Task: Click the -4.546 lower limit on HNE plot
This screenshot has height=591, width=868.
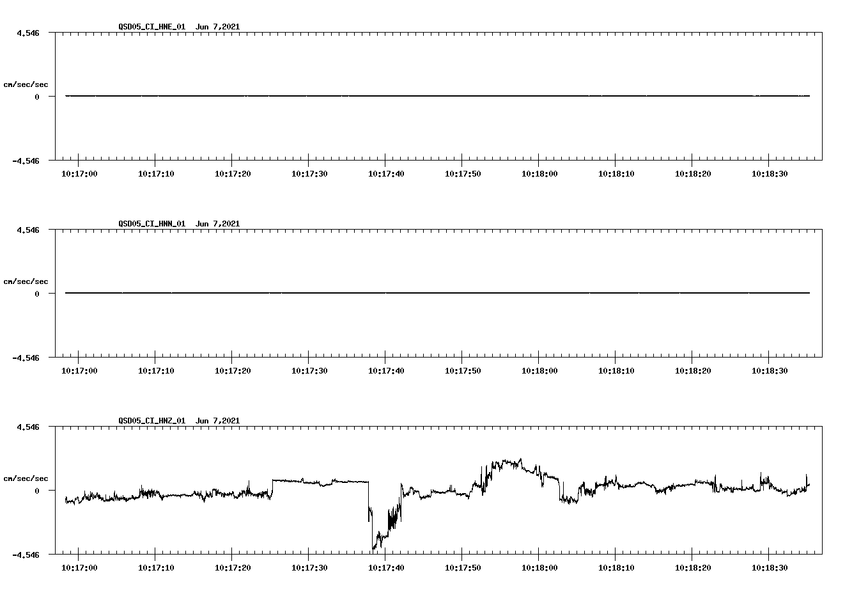Action: [26, 161]
